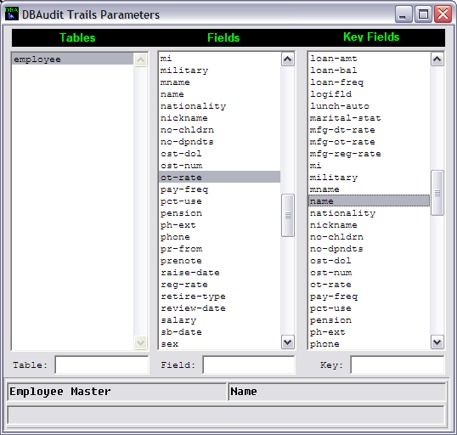
Task: Click the Key Fields scroll-up arrow
Action: pos(437,59)
